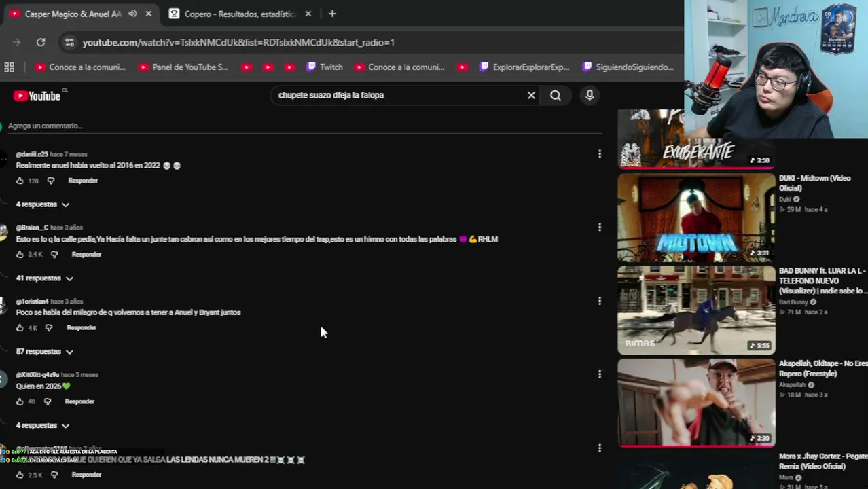Like the comment by @daniii.c25
The height and width of the screenshot is (489, 868).
(x=20, y=181)
